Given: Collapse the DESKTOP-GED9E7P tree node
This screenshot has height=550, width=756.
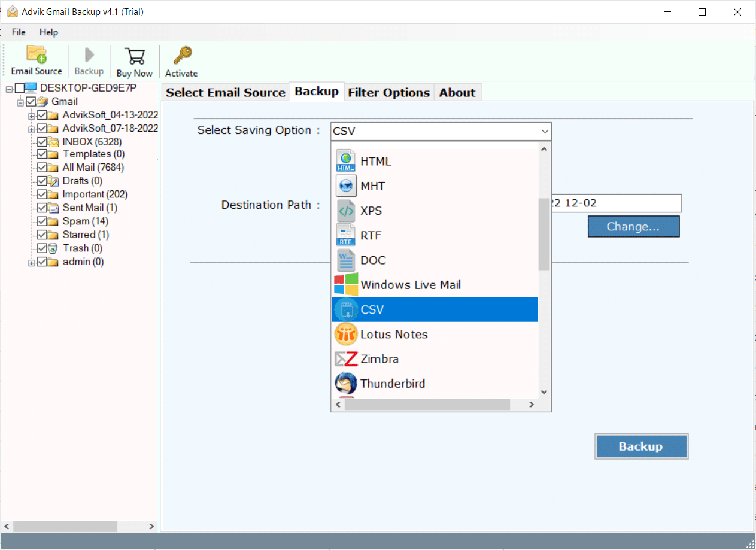Looking at the screenshot, I should (9, 89).
